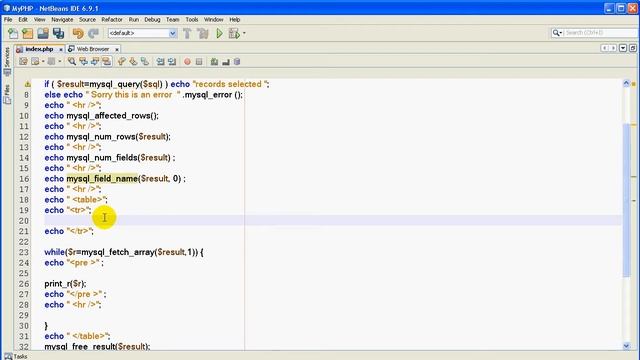Viewport: 640px width, 360px height.
Task: Click Stop Macro Recording icon
Action: [x=199, y=62]
